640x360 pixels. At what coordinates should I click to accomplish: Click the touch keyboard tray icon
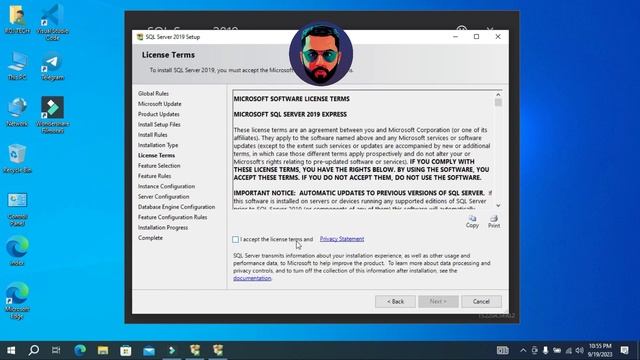tap(502, 350)
